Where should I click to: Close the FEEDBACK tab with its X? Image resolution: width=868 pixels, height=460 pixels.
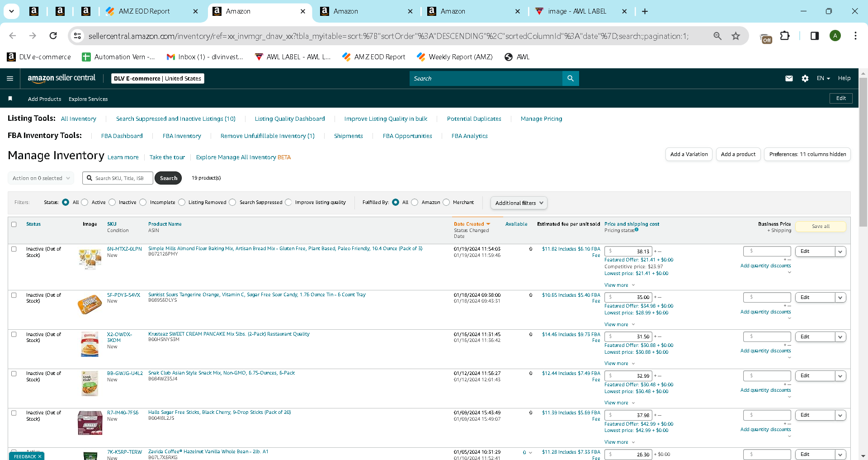pos(40,456)
